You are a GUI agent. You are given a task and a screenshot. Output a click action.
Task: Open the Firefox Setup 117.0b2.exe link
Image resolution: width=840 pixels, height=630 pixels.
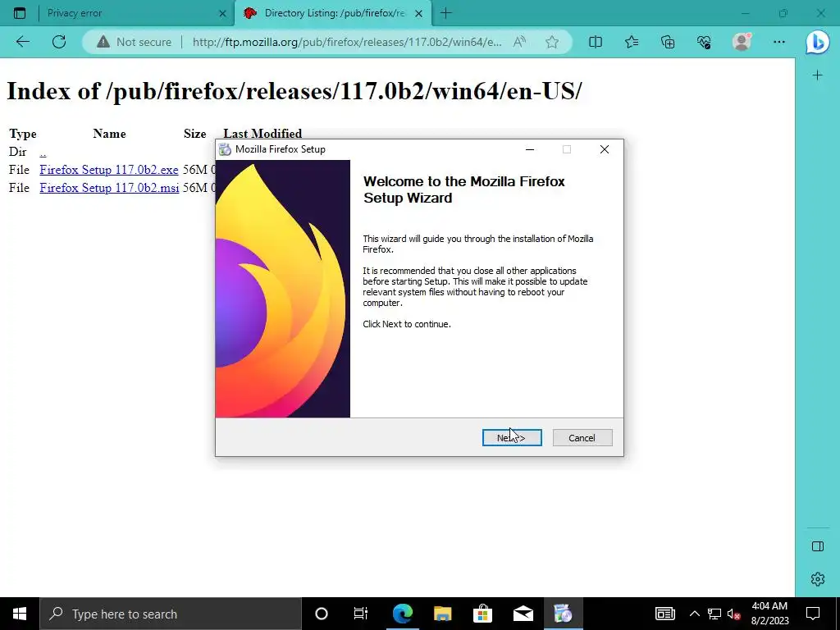coord(109,170)
